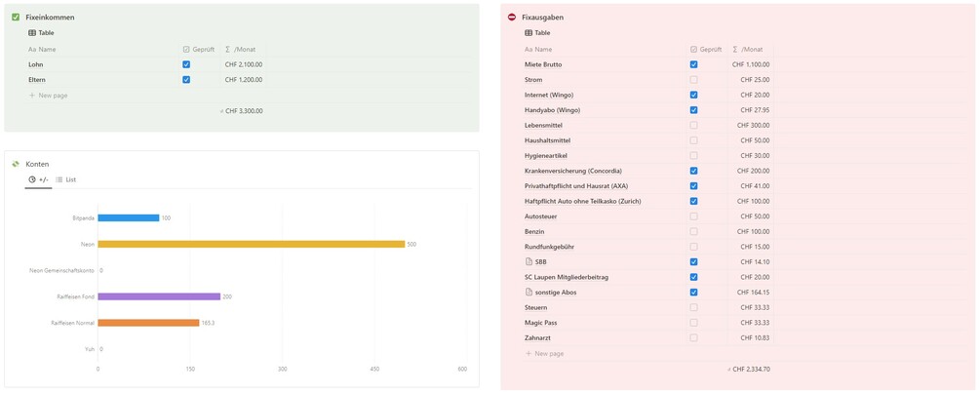Switch to the +/- chart tab
The width and height of the screenshot is (980, 393).
click(39, 179)
